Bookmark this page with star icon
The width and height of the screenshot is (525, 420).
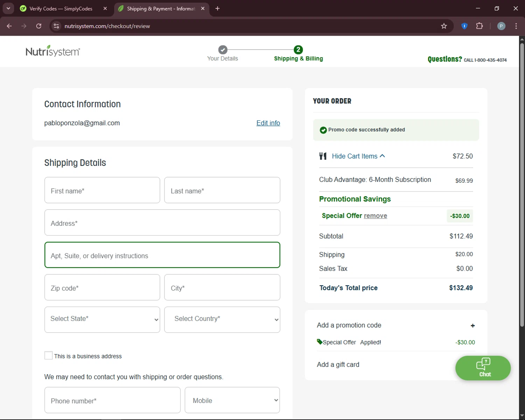point(444,26)
